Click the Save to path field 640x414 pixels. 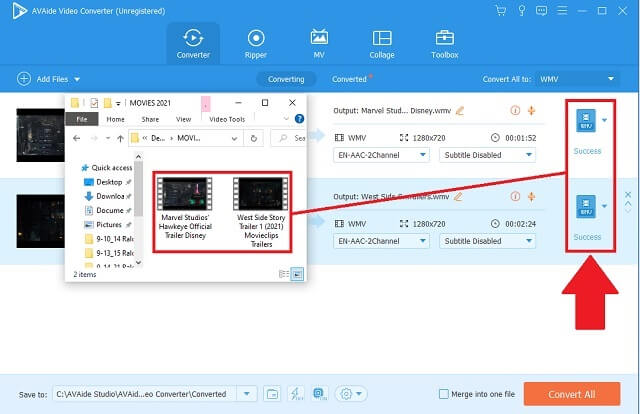(144, 394)
